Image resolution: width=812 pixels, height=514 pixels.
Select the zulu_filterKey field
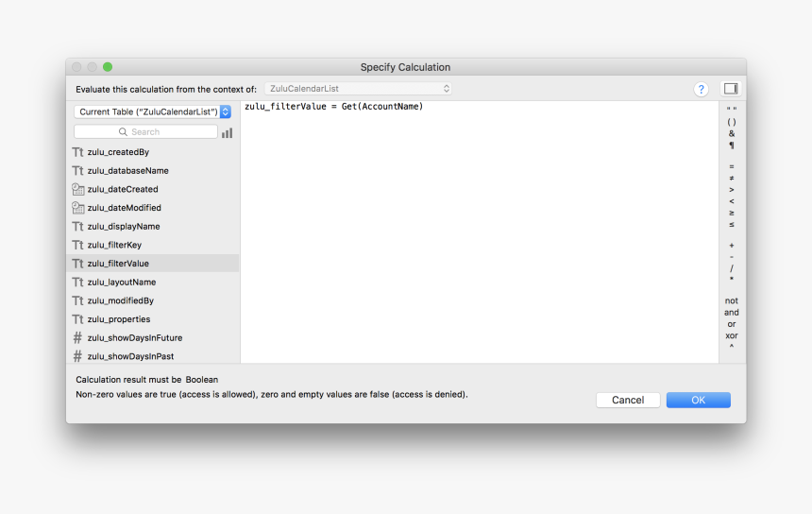coord(153,245)
